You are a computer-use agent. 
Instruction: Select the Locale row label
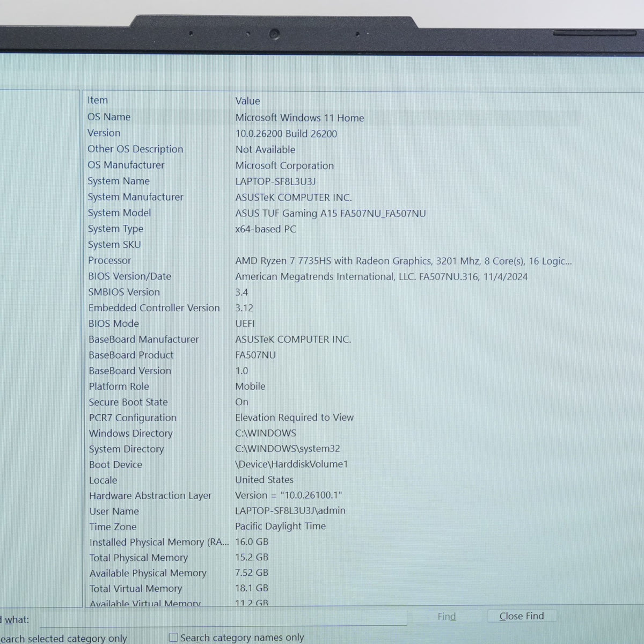[x=103, y=480]
